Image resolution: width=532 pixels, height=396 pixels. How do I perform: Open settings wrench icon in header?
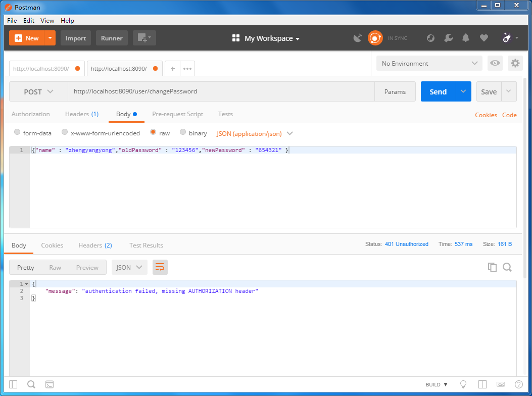pos(448,38)
